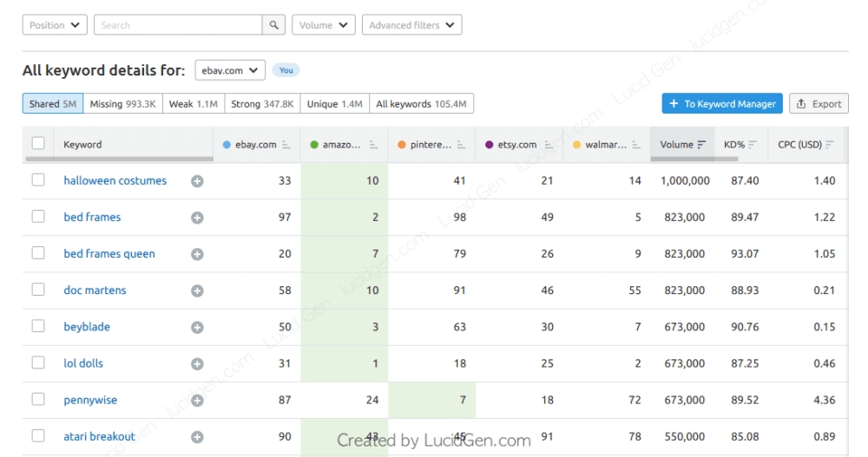Open the Volume filter dropdown
This screenshot has height=457, width=868.
click(x=323, y=25)
